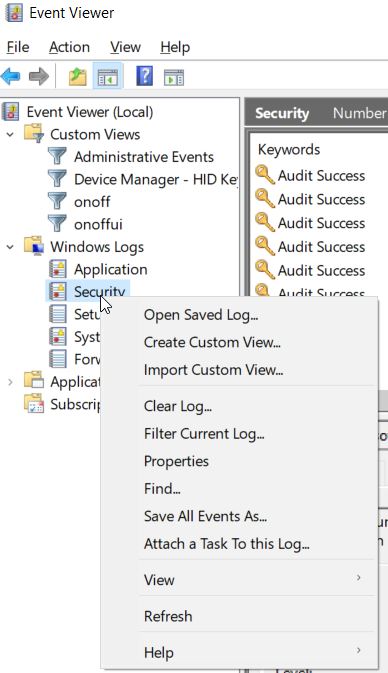The width and height of the screenshot is (388, 673).
Task: Click the third Audit Success key icon
Action: 264,222
